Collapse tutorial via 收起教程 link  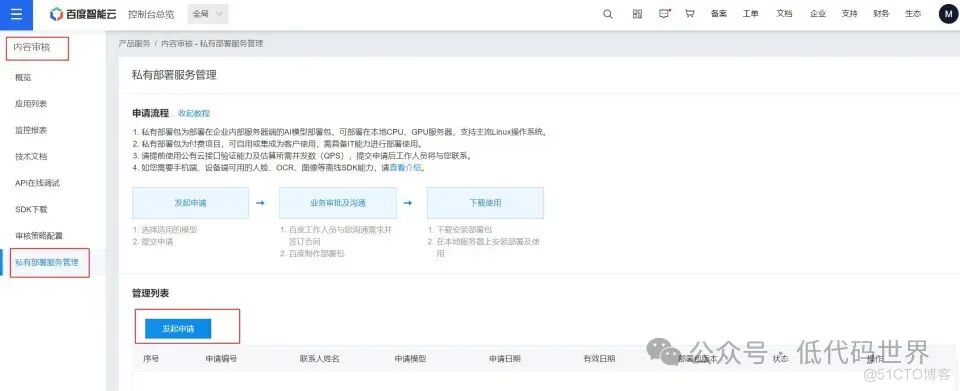tap(194, 113)
